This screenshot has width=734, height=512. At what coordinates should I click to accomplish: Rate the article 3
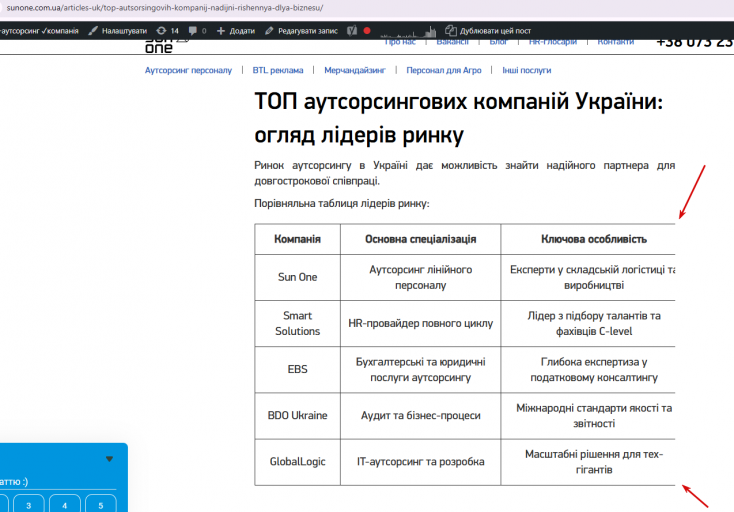(29, 504)
